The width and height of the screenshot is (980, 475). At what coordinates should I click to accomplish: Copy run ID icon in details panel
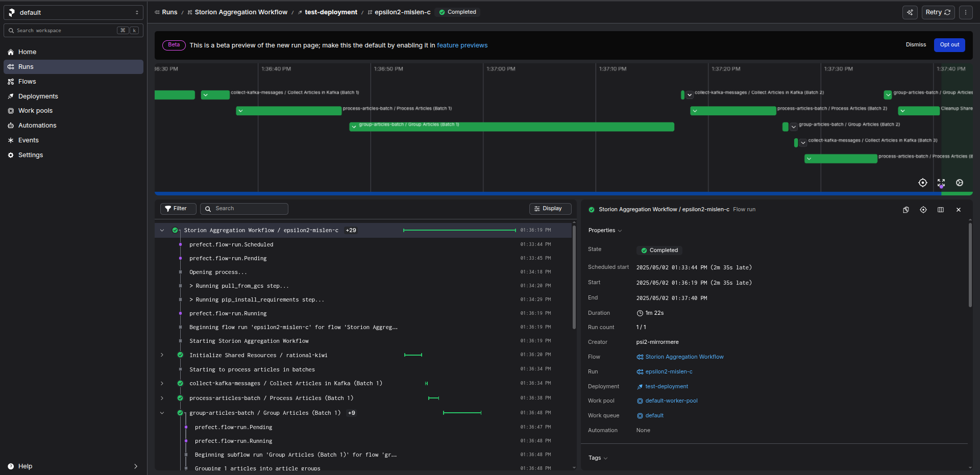pos(906,210)
